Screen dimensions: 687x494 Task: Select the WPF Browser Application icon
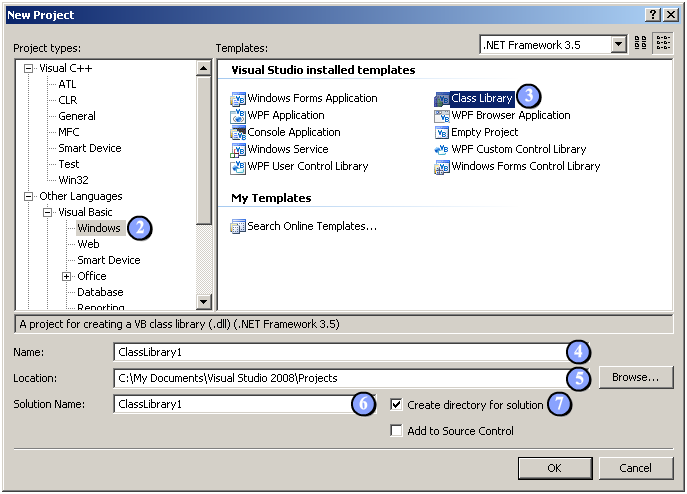[442, 116]
